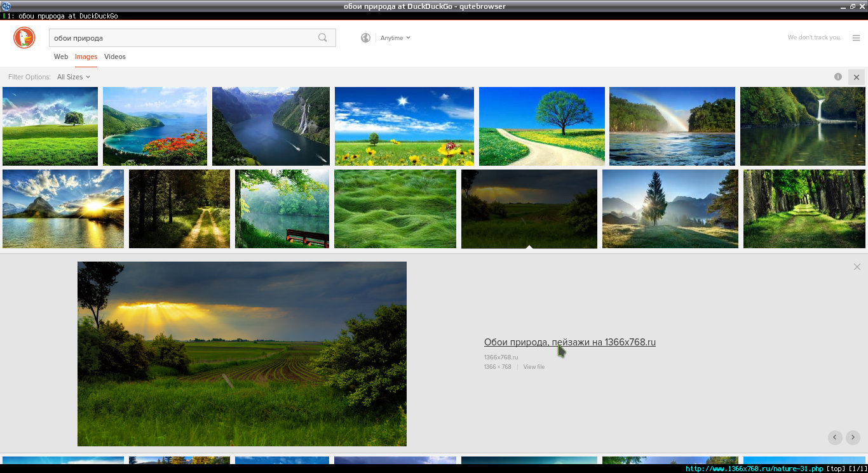
Task: Go to next image with right arrow
Action: pos(853,437)
